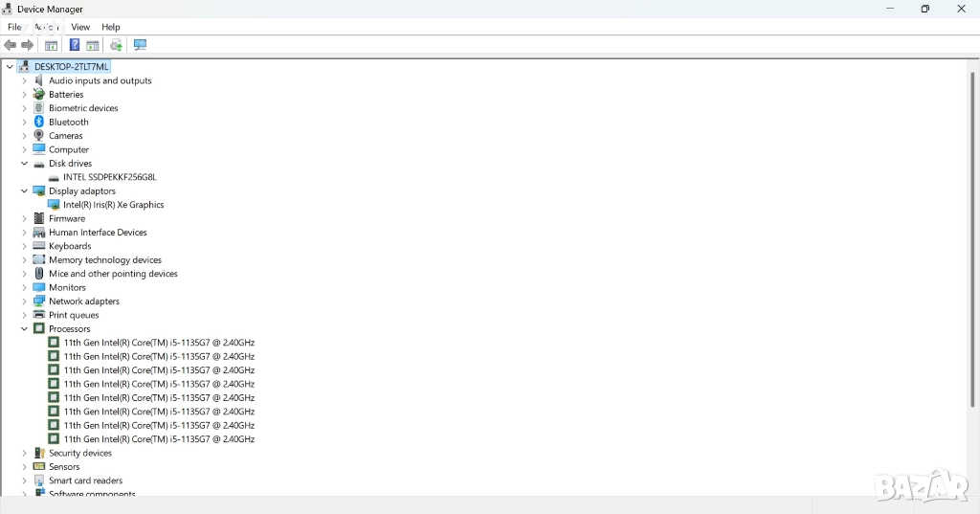Open the File menu
The height and width of the screenshot is (514, 980).
point(14,27)
